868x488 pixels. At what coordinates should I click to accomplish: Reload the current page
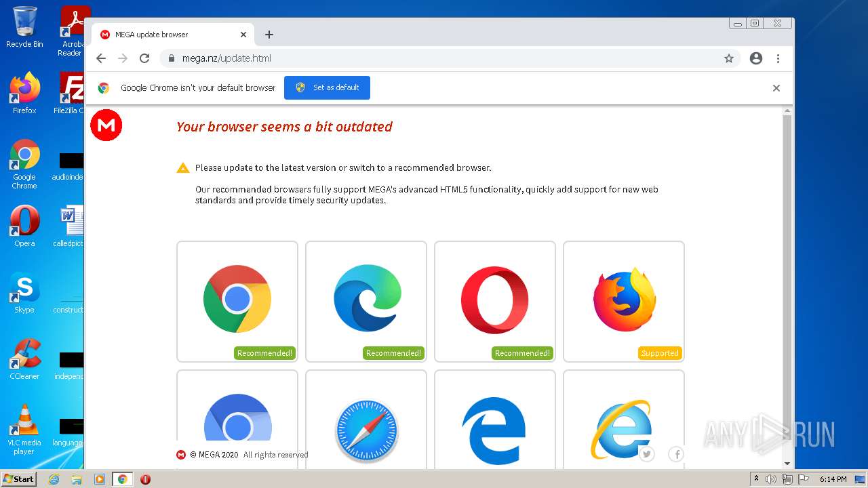coord(144,58)
